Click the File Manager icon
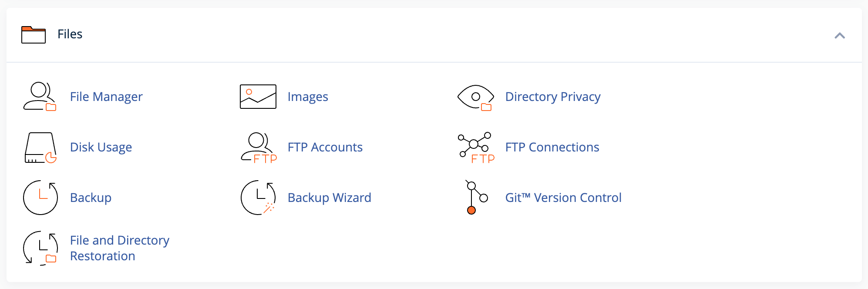 (40, 97)
